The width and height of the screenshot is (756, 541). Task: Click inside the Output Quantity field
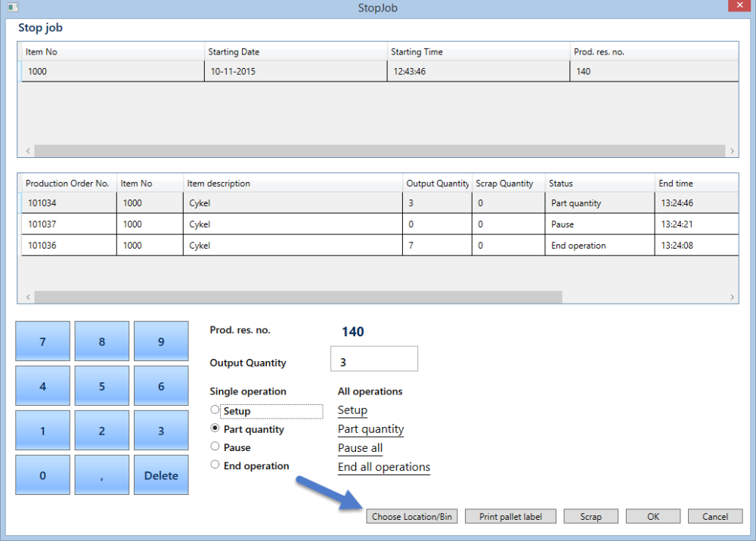(373, 358)
